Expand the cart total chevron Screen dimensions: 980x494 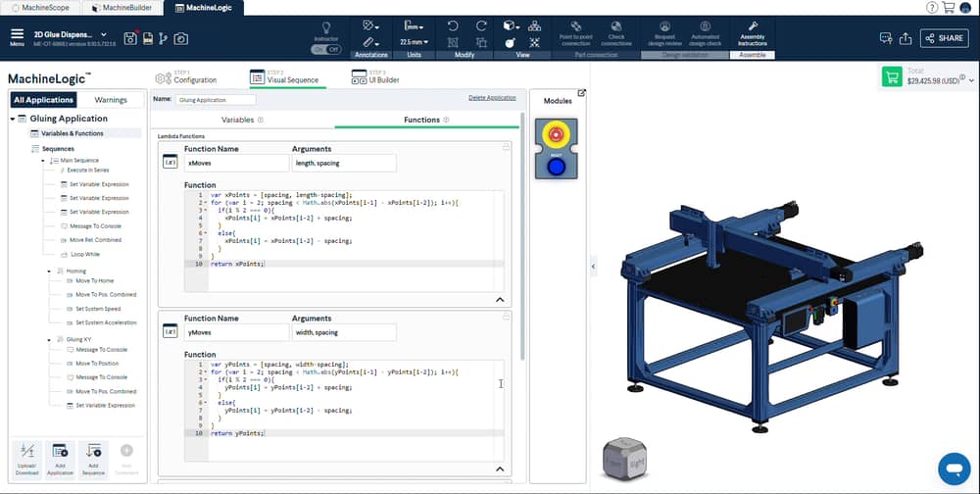971,80
